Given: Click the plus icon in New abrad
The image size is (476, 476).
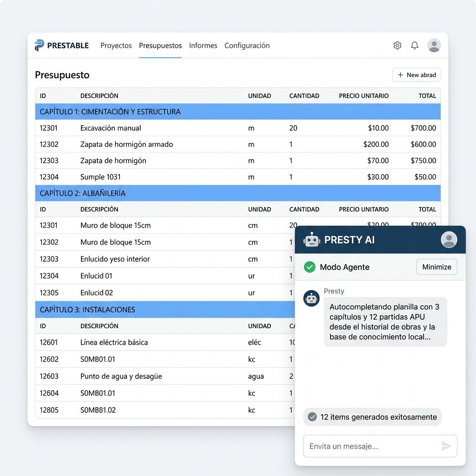Looking at the screenshot, I should tap(400, 75).
